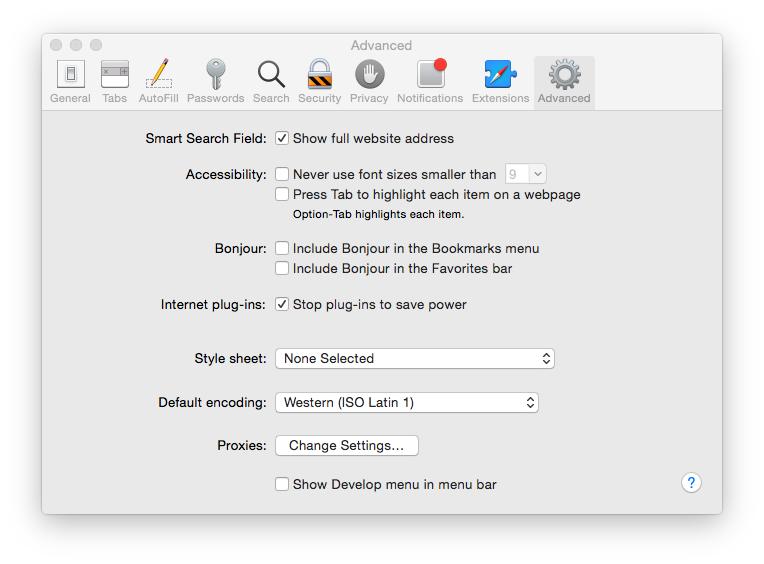This screenshot has width=764, height=564.
Task: Click 'Option-Tab highlights each item.' text
Action: tap(379, 214)
